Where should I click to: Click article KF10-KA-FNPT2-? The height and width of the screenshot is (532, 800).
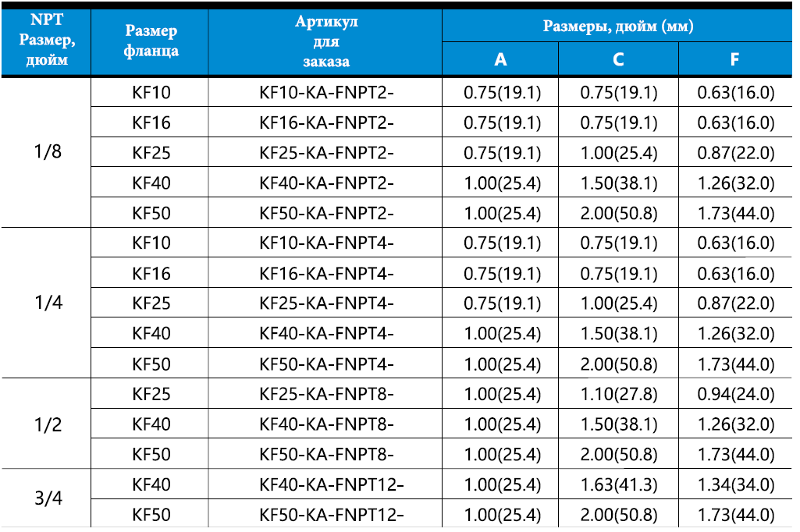(325, 92)
